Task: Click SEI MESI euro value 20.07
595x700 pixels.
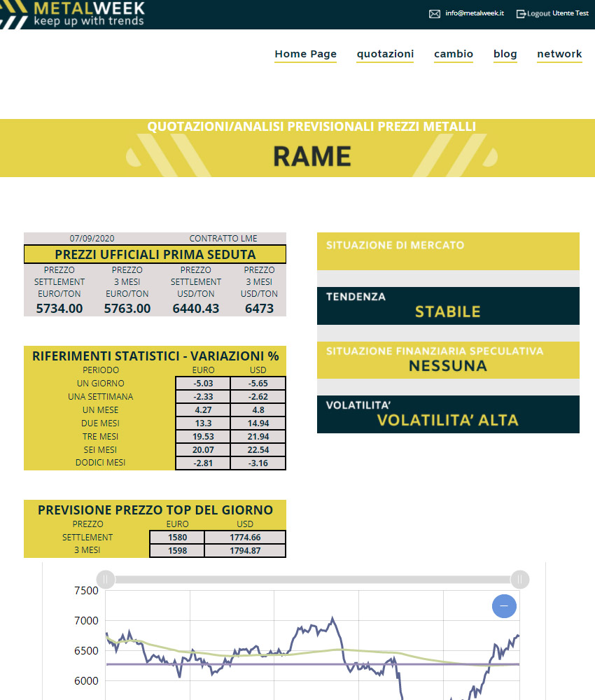Action: tap(203, 450)
